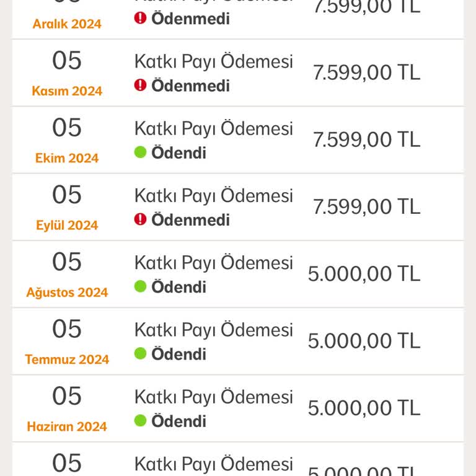Viewport: 476px width, 476px height.
Task: Select the Ödenmedi status text for Eylül 2024
Action: pyautogui.click(x=190, y=220)
